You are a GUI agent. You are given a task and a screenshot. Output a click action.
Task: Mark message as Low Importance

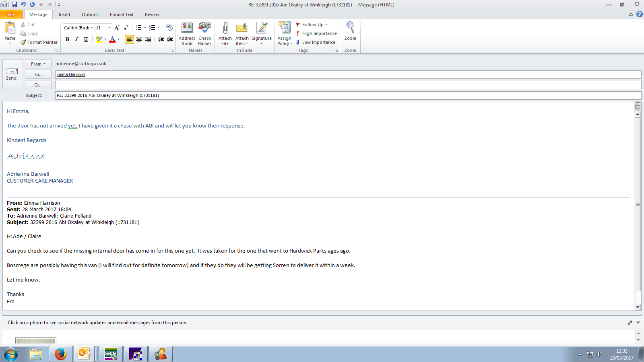coord(316,42)
